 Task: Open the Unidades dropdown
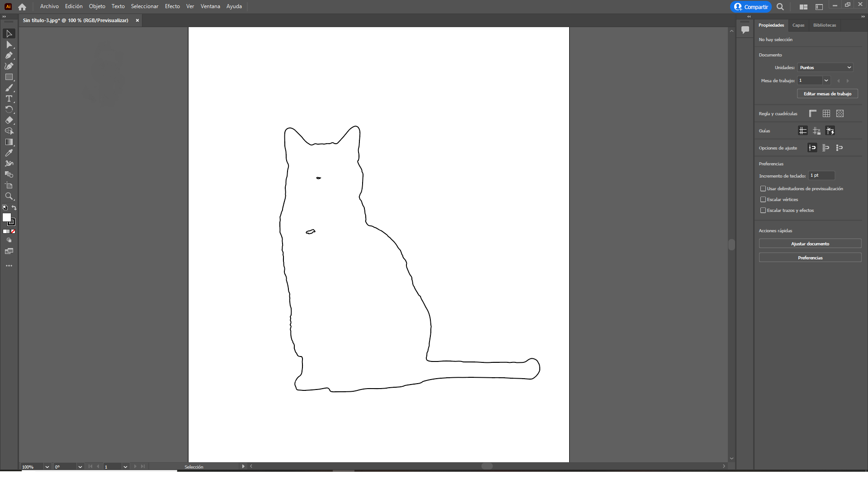[825, 67]
